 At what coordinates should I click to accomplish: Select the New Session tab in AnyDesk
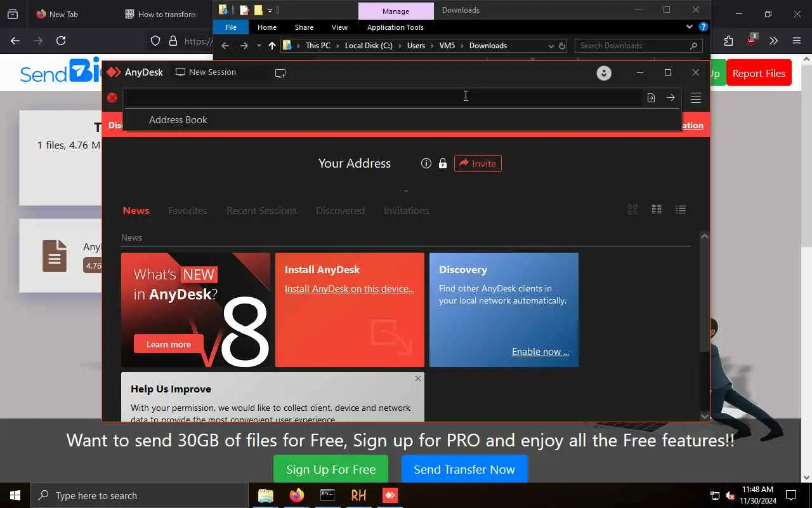pos(206,72)
